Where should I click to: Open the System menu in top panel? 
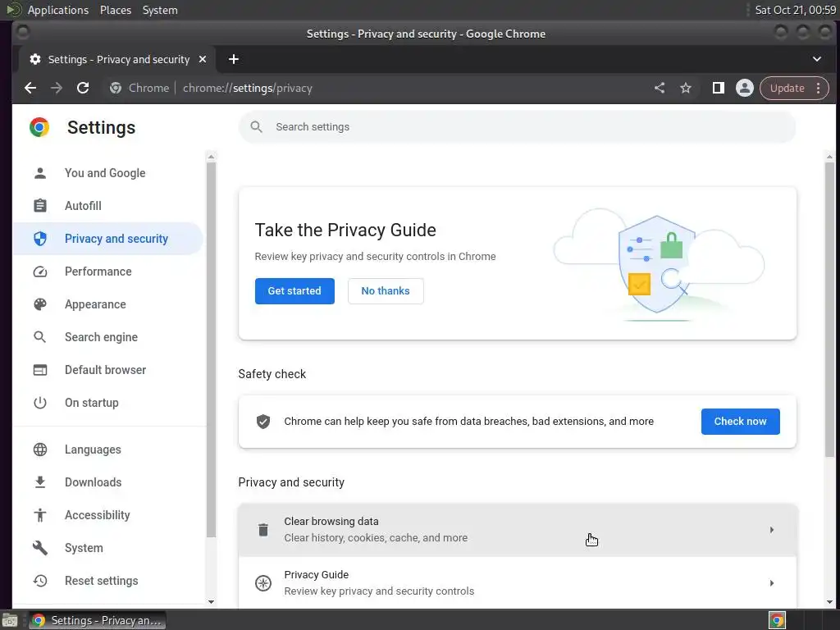point(160,10)
